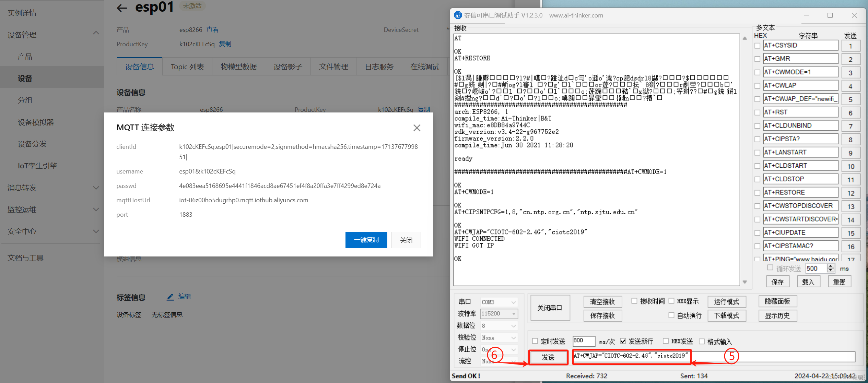Expand the 监控运维 sidebar section
Screen dimensions: 868x383
(96, 210)
